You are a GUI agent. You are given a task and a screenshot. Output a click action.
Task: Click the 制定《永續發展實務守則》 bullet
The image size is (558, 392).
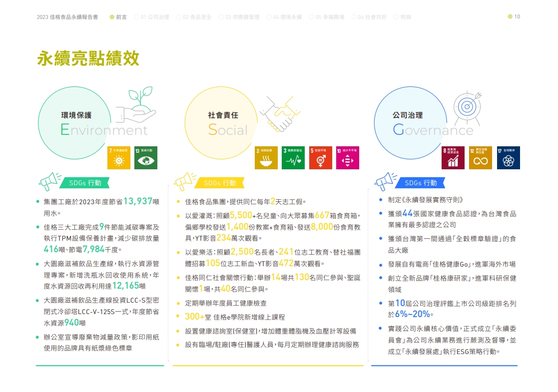tap(425, 200)
